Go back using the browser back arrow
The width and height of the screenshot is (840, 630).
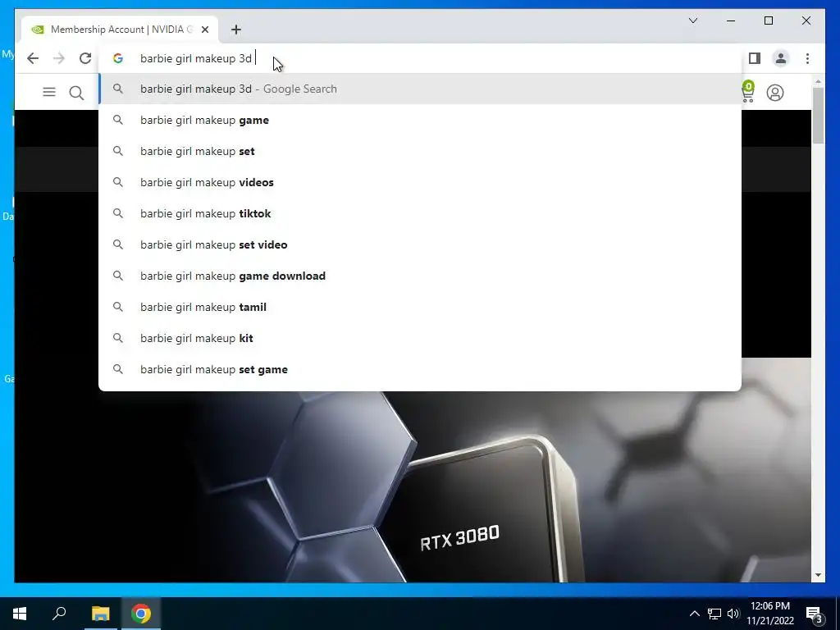click(x=33, y=58)
